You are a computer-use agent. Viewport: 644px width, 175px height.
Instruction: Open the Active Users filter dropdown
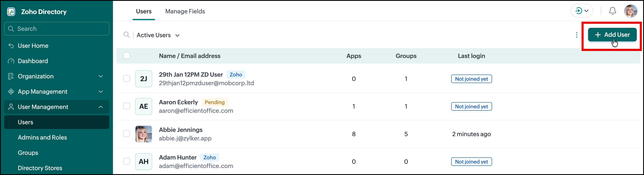(158, 35)
